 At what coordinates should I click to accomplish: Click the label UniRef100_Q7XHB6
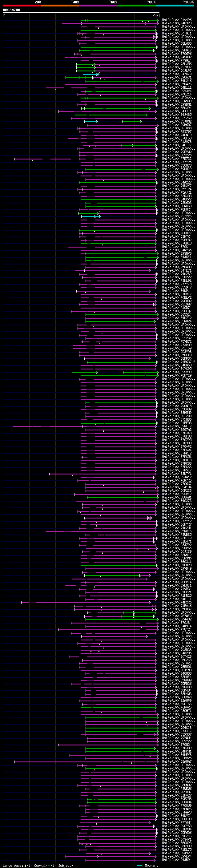click(177, 419)
